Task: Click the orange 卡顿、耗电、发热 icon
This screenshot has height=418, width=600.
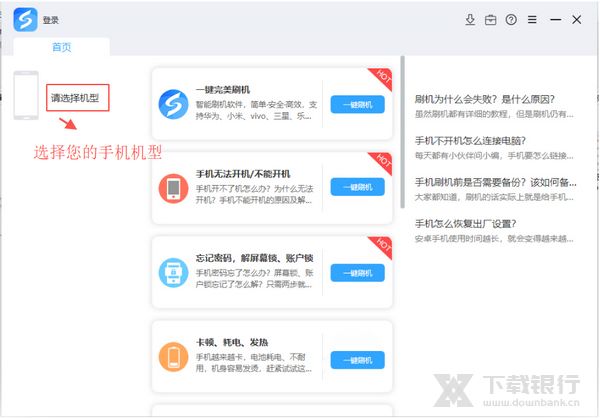Action: [x=174, y=357]
